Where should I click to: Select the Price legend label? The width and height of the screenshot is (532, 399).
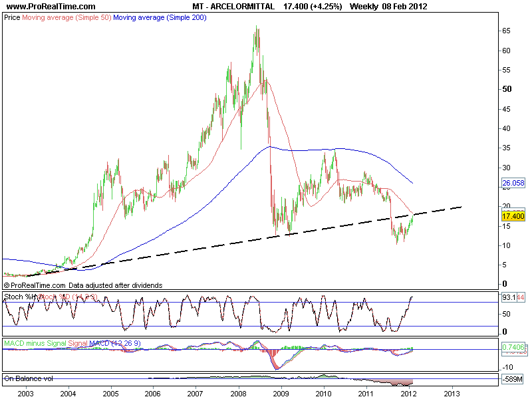pos(12,18)
